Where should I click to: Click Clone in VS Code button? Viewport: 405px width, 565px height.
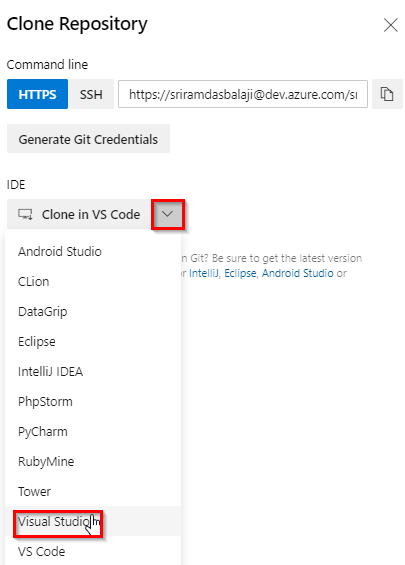[x=79, y=214]
